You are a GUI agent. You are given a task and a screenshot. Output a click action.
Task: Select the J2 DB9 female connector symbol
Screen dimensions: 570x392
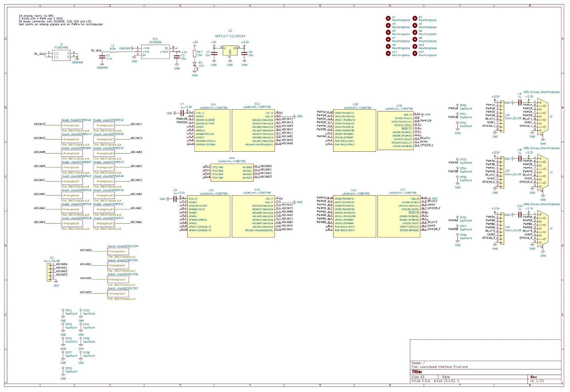pos(543,116)
